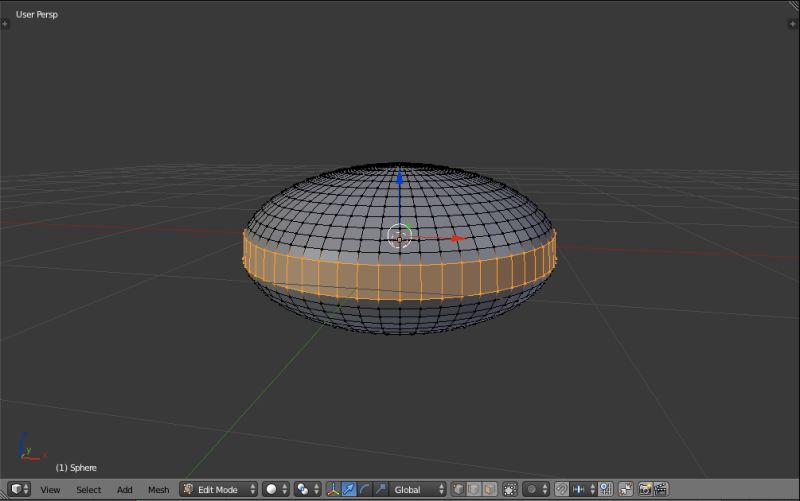This screenshot has width=800, height=501.
Task: Click the white manipulator center circle
Action: coord(399,236)
